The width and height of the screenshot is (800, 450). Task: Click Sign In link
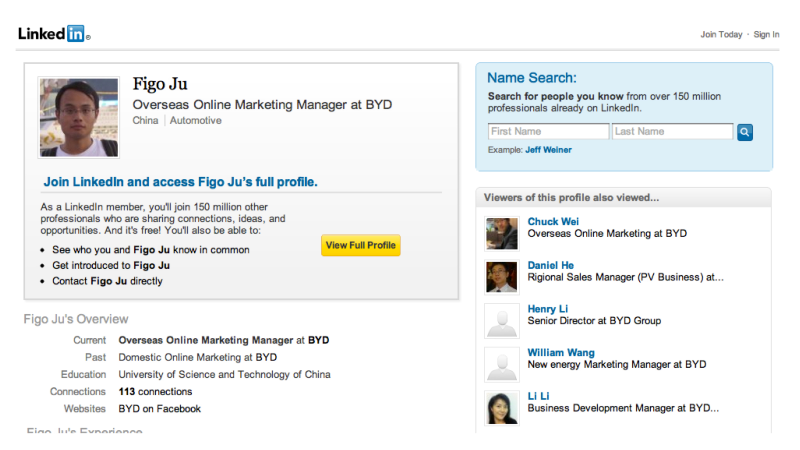point(766,34)
